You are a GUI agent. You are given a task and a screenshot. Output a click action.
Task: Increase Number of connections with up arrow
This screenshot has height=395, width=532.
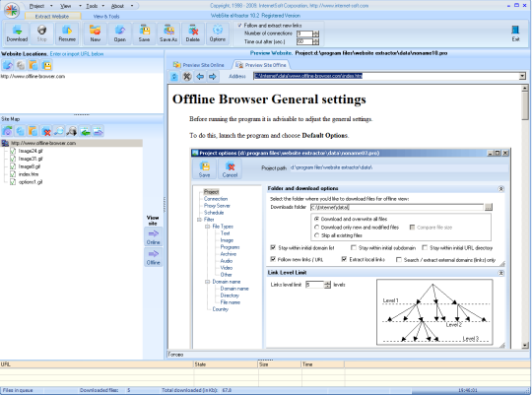point(316,32)
